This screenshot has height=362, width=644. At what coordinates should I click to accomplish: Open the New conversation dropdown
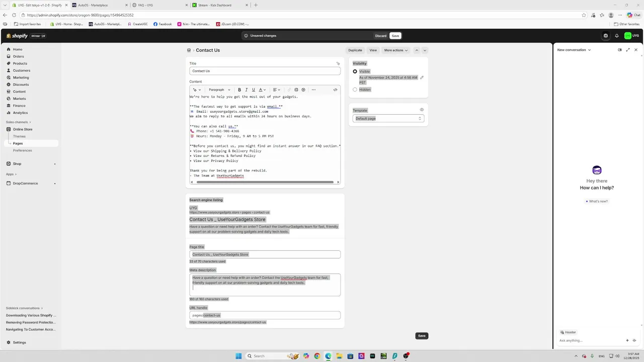pyautogui.click(x=574, y=50)
